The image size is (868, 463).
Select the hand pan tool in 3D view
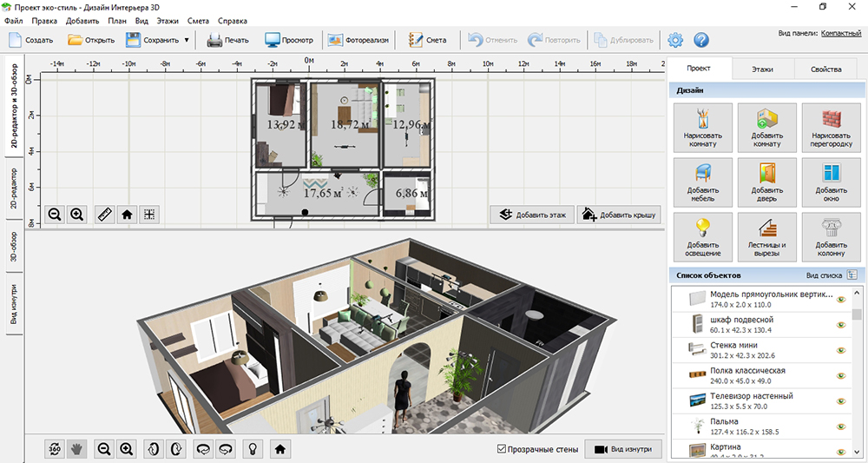coord(76,448)
